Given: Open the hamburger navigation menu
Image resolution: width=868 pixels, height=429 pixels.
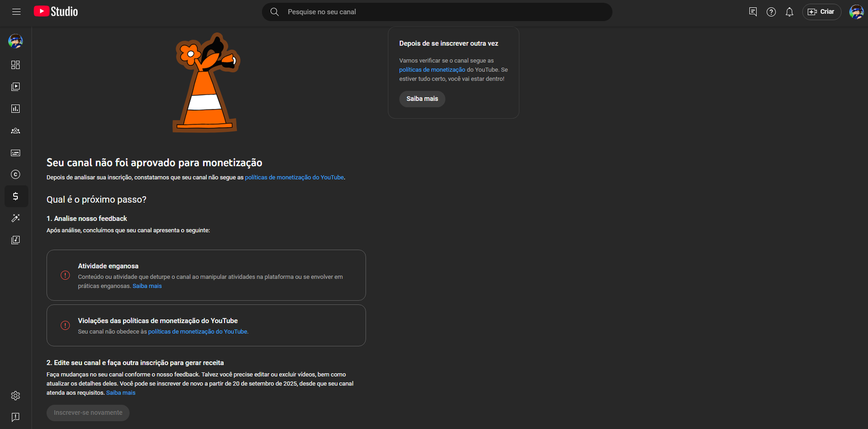Looking at the screenshot, I should tap(16, 11).
